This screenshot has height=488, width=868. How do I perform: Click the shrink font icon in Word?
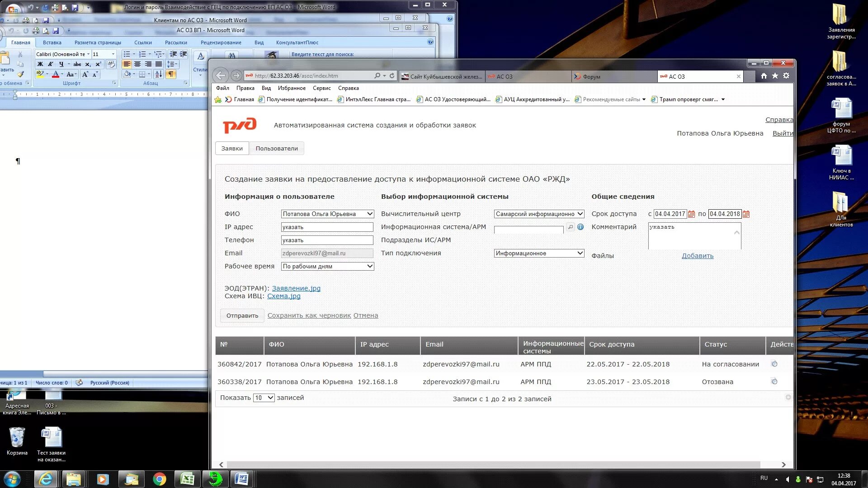tap(95, 74)
